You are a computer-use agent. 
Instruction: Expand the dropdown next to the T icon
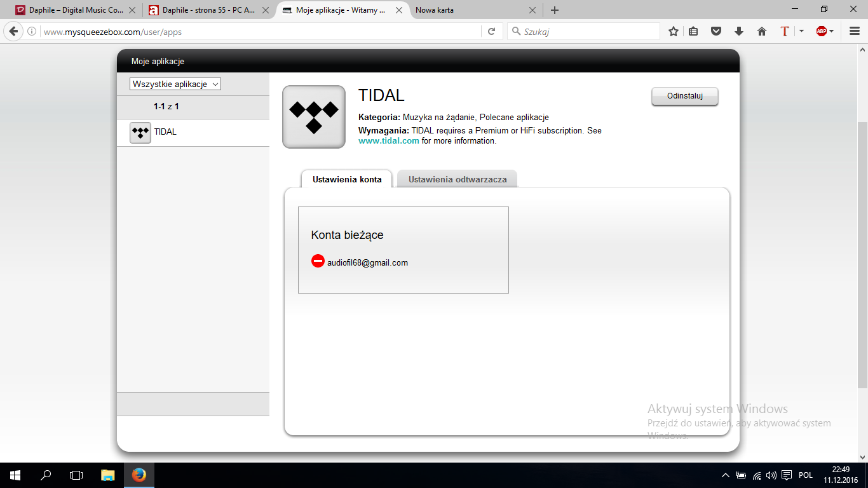(x=801, y=31)
